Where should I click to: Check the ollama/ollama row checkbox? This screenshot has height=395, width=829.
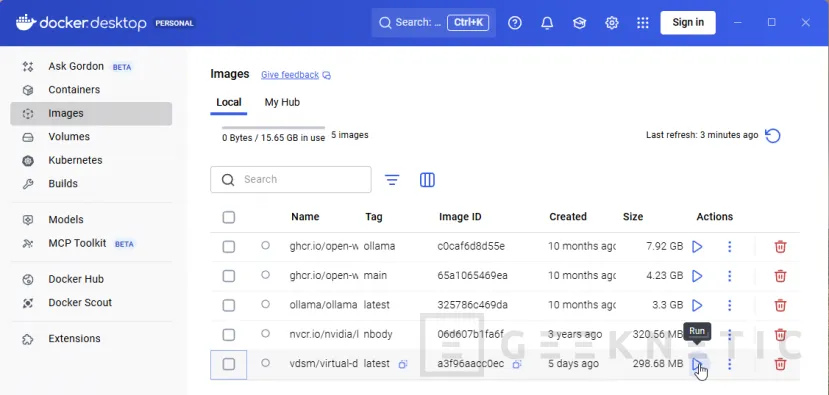[228, 306]
